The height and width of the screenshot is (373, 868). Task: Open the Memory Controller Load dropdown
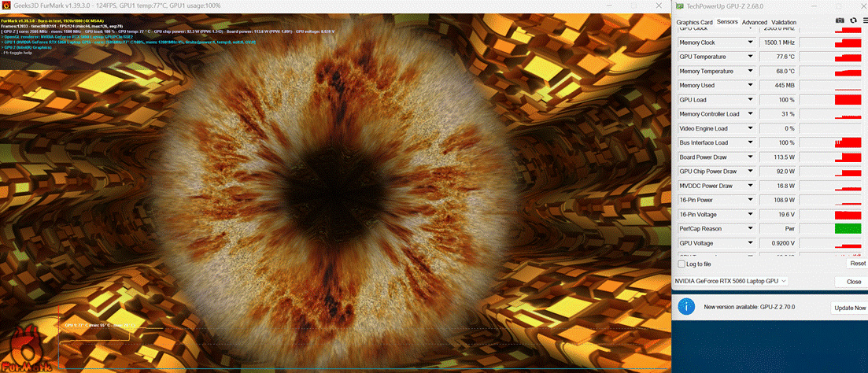click(x=752, y=115)
